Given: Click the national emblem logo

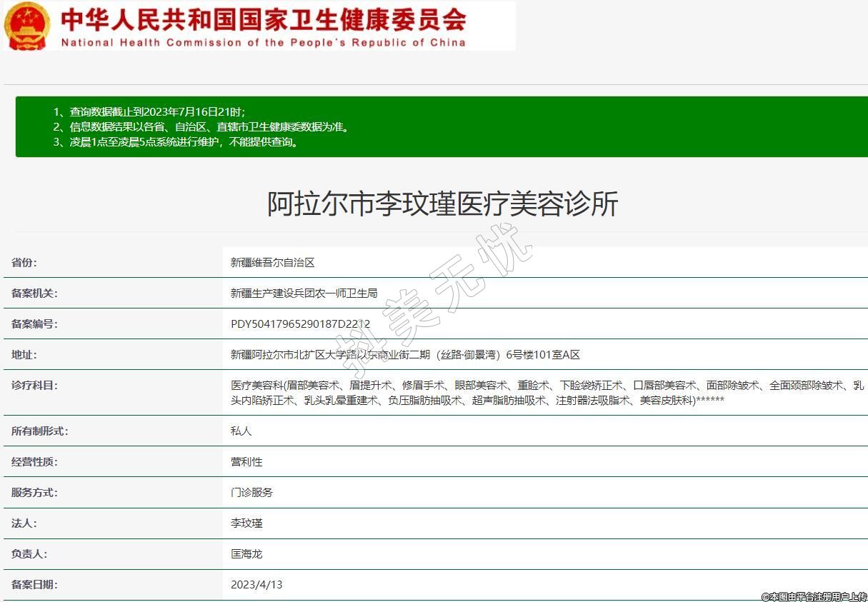Looking at the screenshot, I should click(x=27, y=26).
